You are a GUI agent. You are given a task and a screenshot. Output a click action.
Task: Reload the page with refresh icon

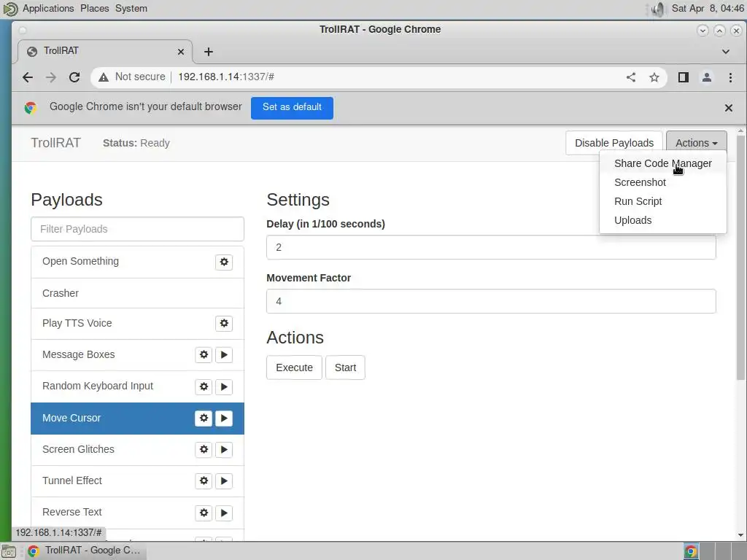click(74, 77)
